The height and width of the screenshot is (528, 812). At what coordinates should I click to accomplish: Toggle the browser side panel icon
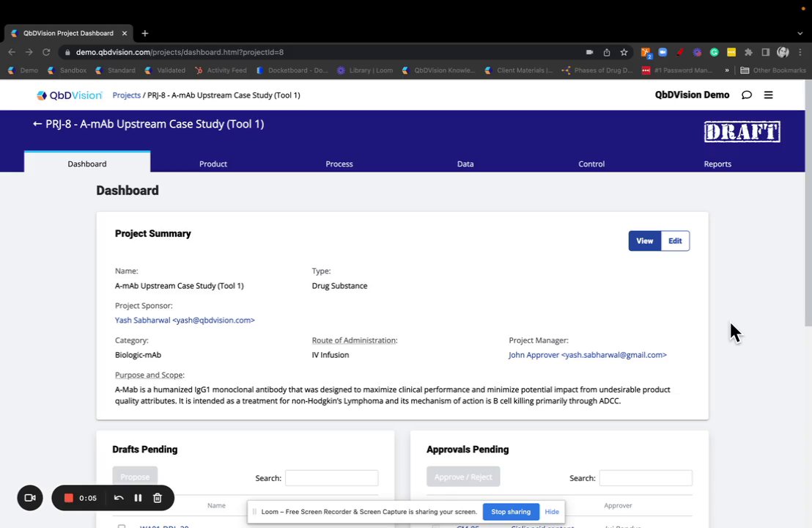click(765, 52)
